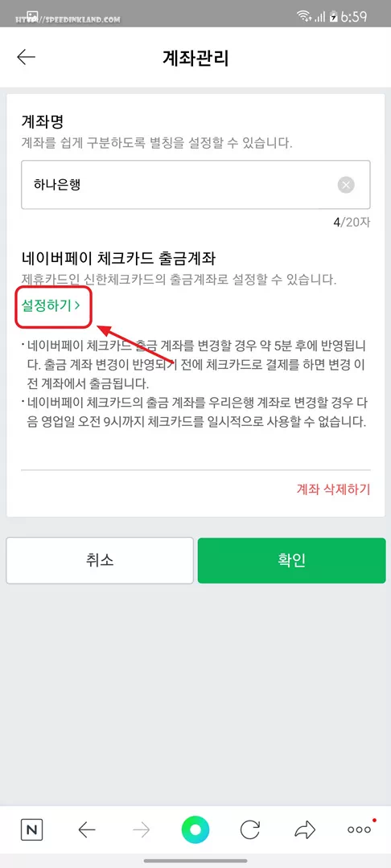This screenshot has height=868, width=391.
Task: Tap the Wi-Fi status icon
Action: point(304,16)
